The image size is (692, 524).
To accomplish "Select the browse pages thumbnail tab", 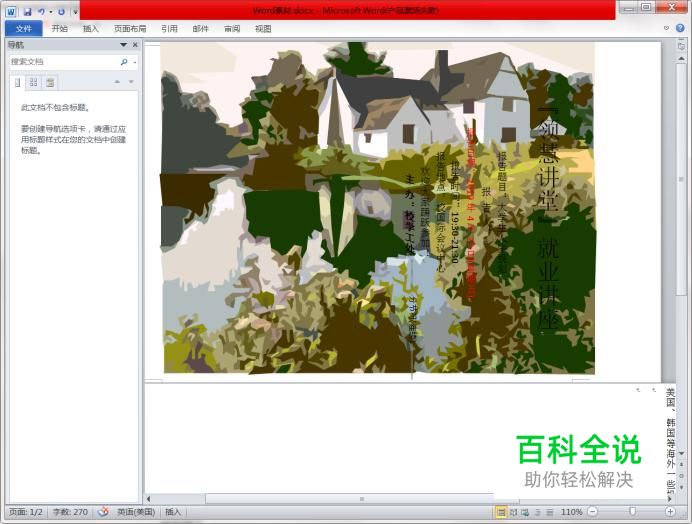I will coord(34,83).
